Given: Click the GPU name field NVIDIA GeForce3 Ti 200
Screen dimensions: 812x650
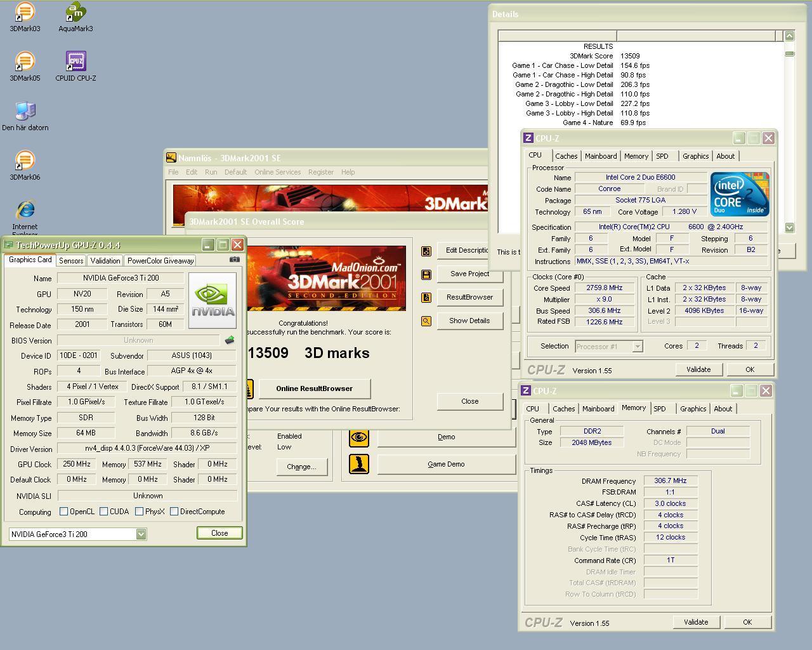Looking at the screenshot, I should coord(121,278).
